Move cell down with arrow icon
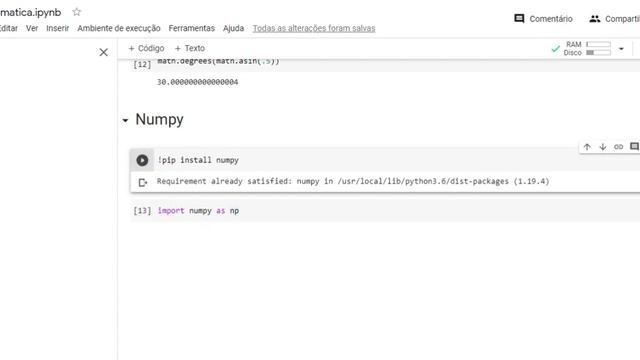The height and width of the screenshot is (360, 640). pos(602,147)
